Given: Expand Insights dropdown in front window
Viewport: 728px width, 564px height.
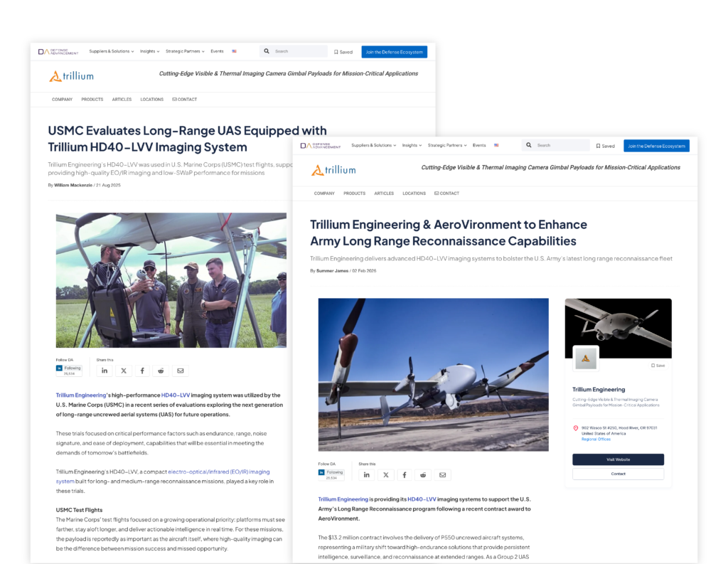Looking at the screenshot, I should click(412, 145).
